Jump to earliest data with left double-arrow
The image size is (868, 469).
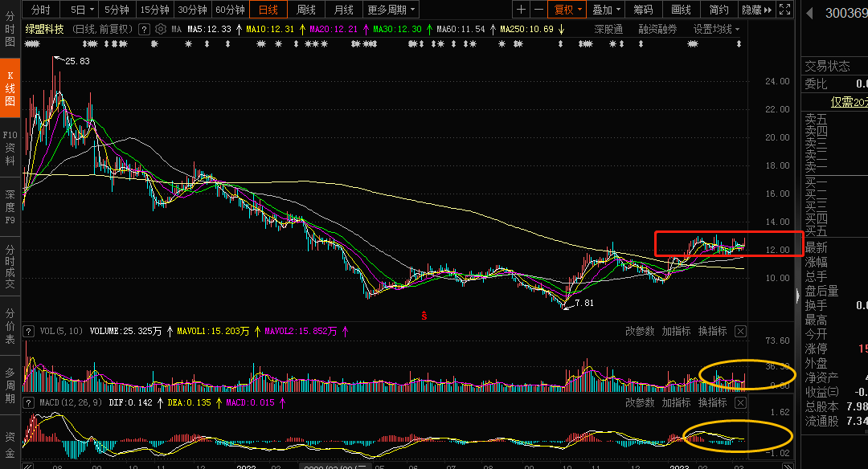tap(27, 467)
